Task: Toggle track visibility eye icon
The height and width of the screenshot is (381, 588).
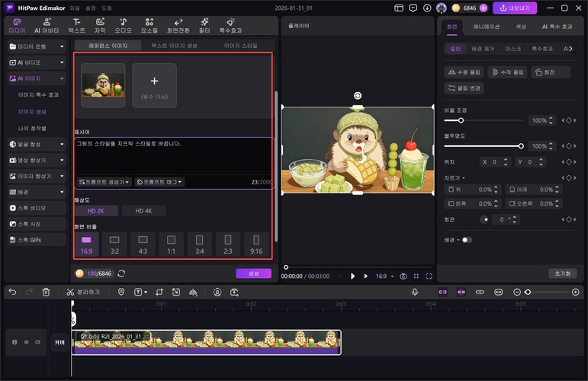Action: pyautogui.click(x=26, y=342)
